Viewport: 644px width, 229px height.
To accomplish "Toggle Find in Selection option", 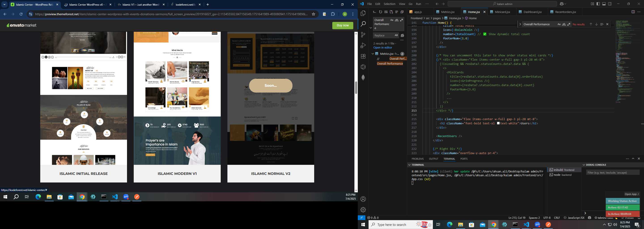I will (602, 24).
